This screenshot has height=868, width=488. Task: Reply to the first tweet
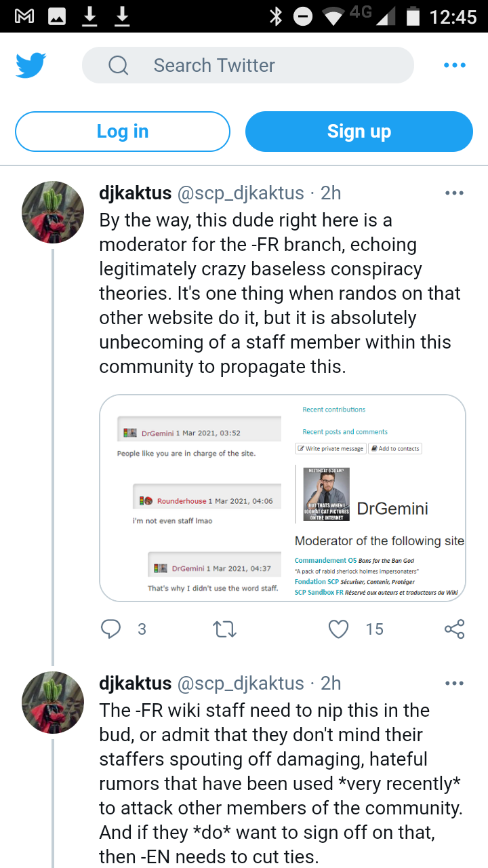click(111, 629)
